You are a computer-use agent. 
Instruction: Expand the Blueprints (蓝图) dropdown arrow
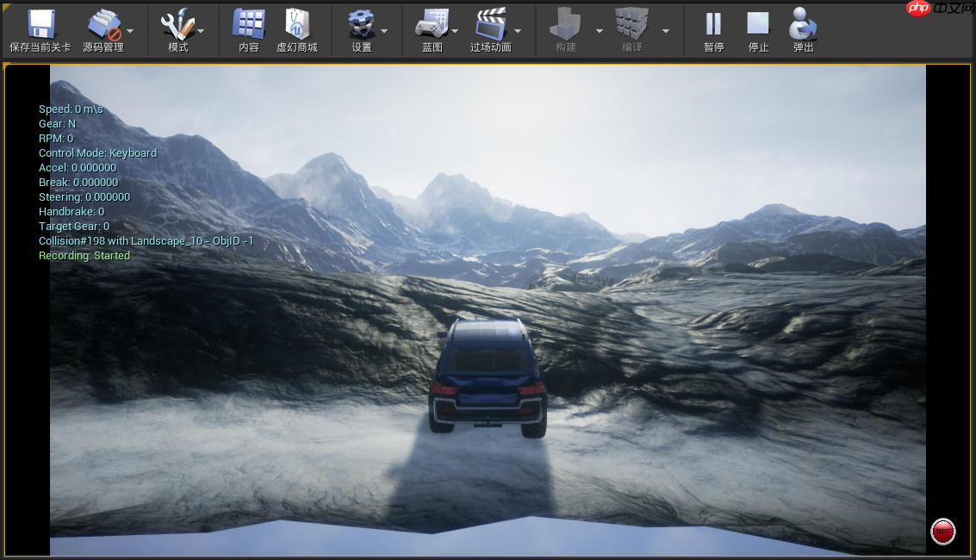(455, 31)
